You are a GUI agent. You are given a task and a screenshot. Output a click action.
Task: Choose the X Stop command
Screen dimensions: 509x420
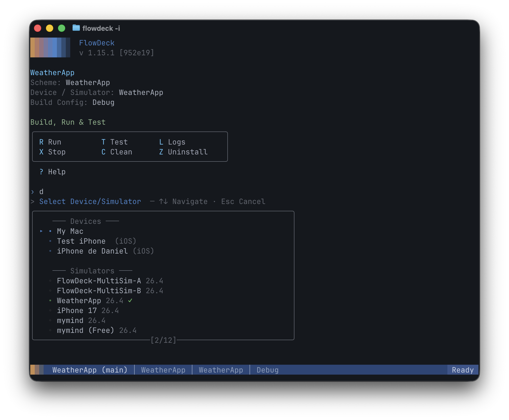pyautogui.click(x=52, y=152)
